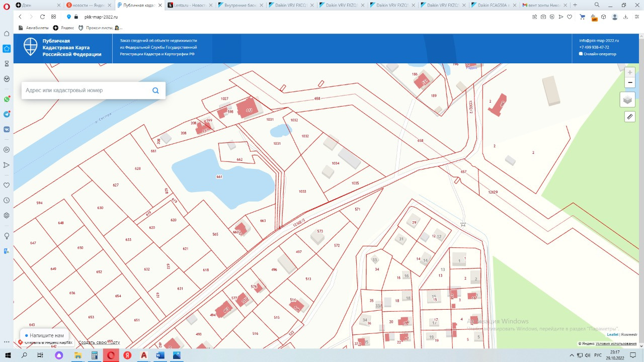Zoom in the map with plus button
644x362 pixels.
point(630,72)
